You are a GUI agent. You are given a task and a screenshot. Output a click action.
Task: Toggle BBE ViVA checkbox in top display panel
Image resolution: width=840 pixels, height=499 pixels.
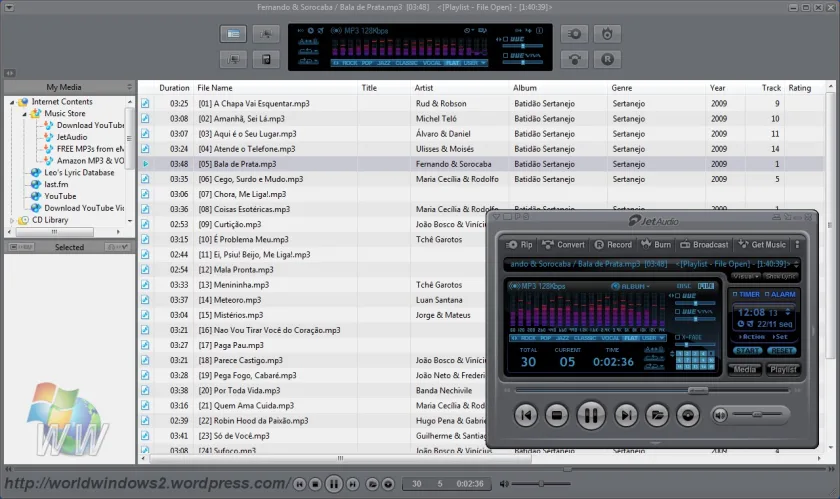click(505, 55)
